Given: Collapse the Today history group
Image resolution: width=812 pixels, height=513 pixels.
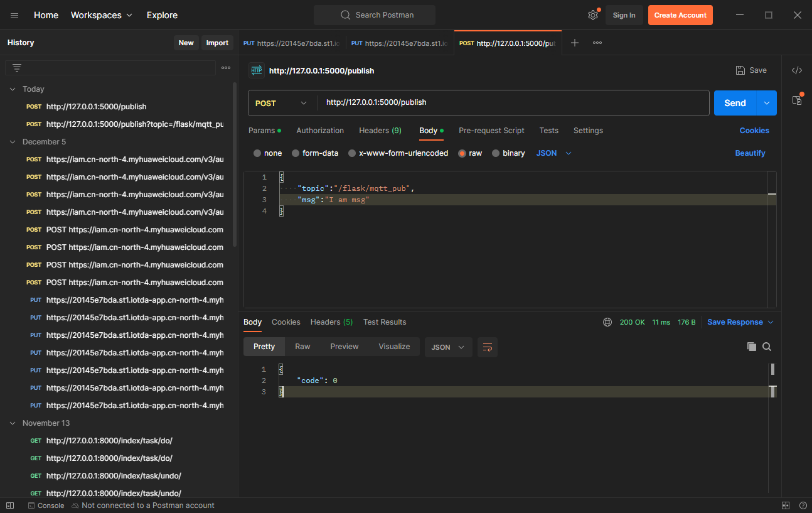Looking at the screenshot, I should pos(12,89).
